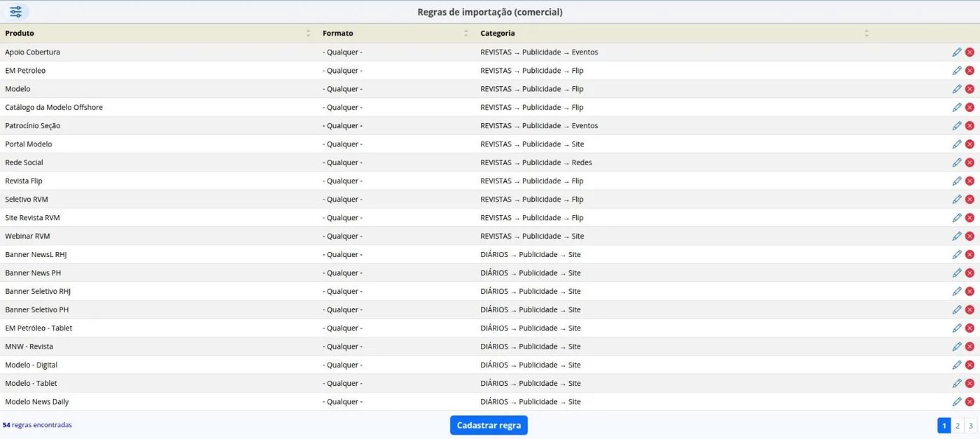Delete the Webinar RVM rule
Image resolution: width=980 pixels, height=439 pixels.
tap(969, 236)
